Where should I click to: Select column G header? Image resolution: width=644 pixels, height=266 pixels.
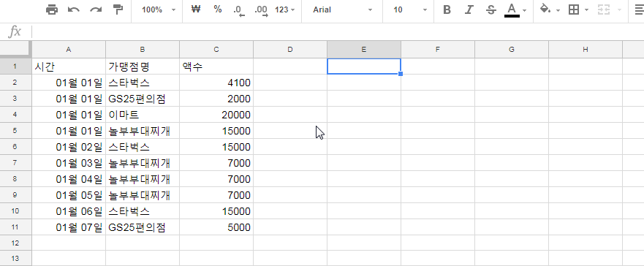point(512,49)
